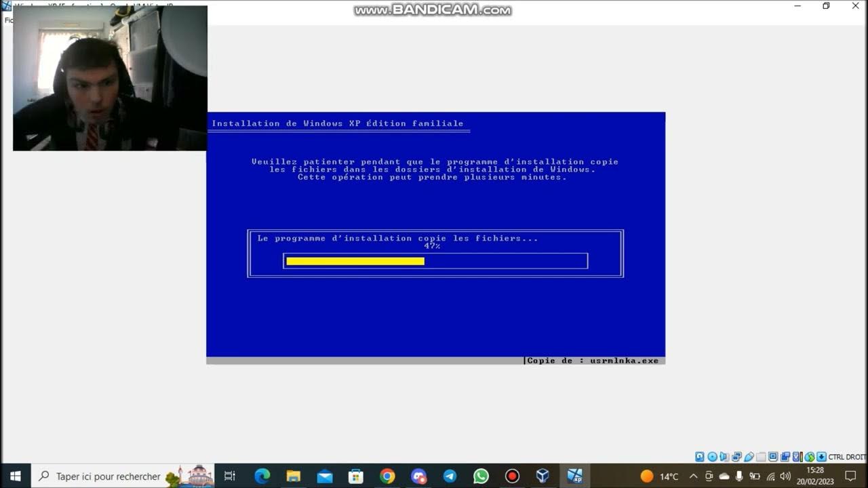Screen dimensions: 868x488
Task: Click the hard disk activity indicator
Action: click(x=700, y=457)
